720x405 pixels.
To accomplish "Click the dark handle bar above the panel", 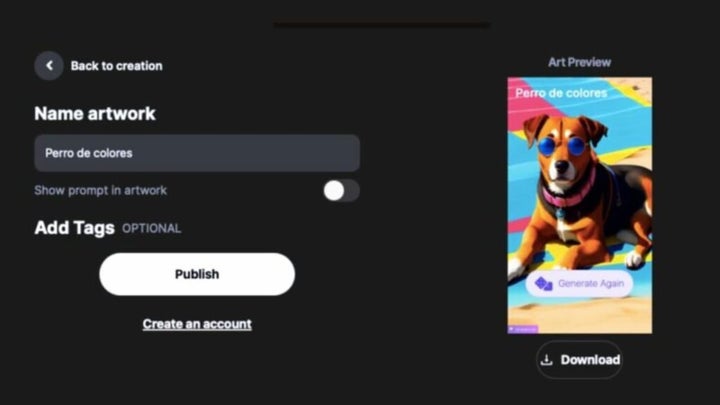I will click(x=382, y=25).
